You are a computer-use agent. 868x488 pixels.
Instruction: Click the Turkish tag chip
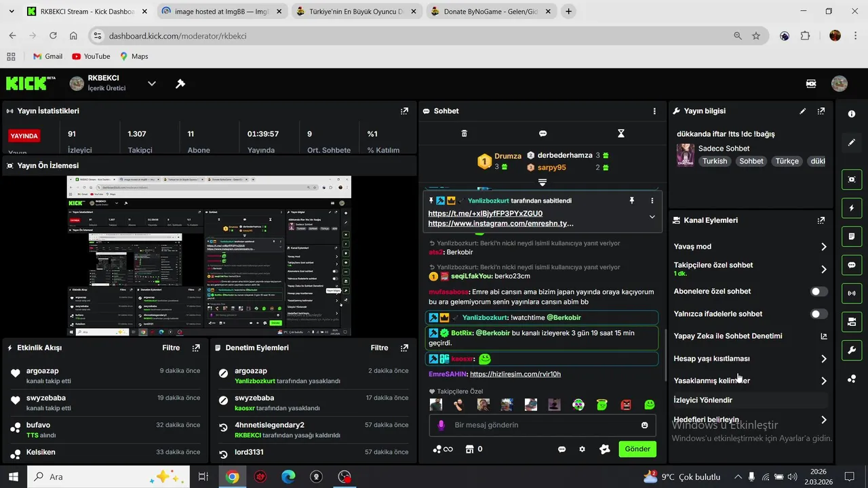coord(715,161)
